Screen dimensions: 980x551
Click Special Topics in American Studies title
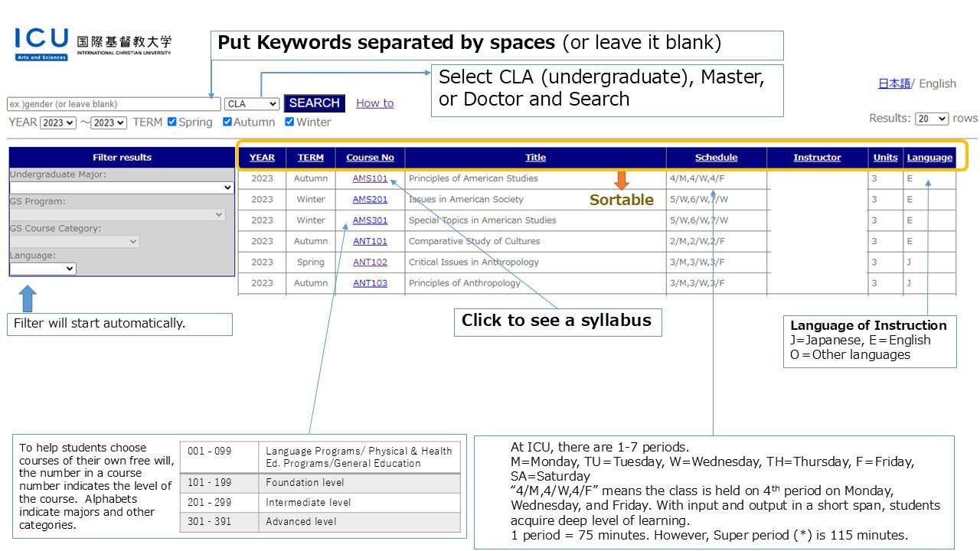pyautogui.click(x=482, y=220)
